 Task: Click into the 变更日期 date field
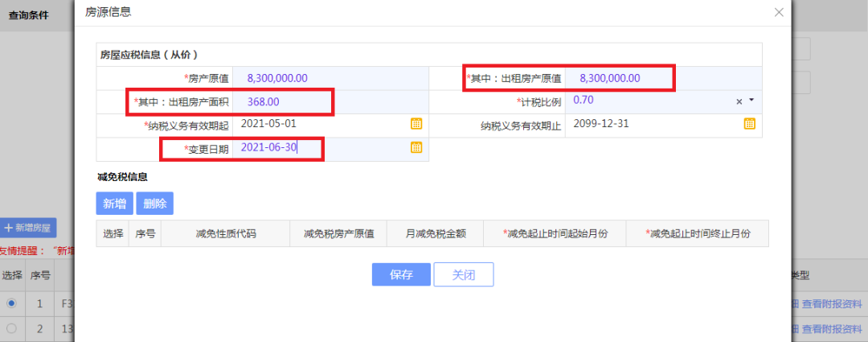coord(321,147)
